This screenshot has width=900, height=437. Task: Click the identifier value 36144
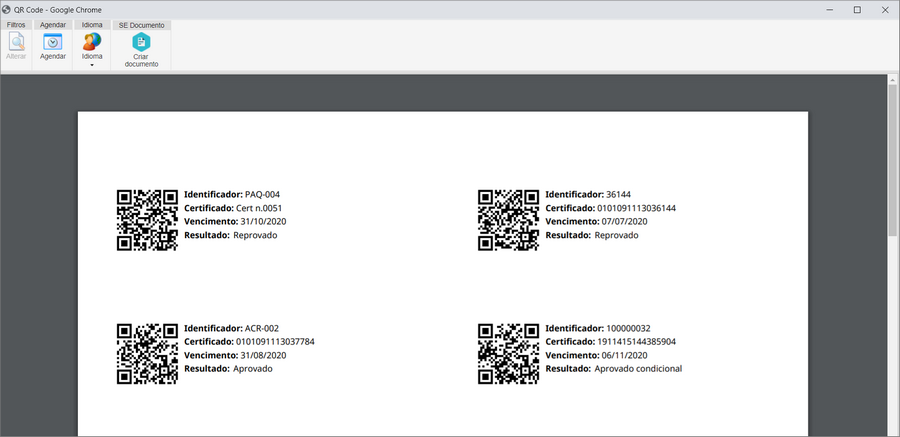(x=618, y=194)
